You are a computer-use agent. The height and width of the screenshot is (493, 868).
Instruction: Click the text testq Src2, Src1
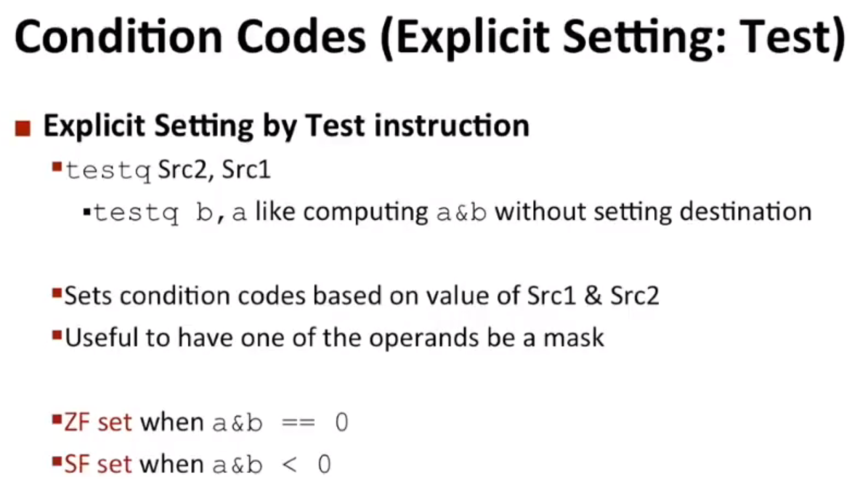169,170
